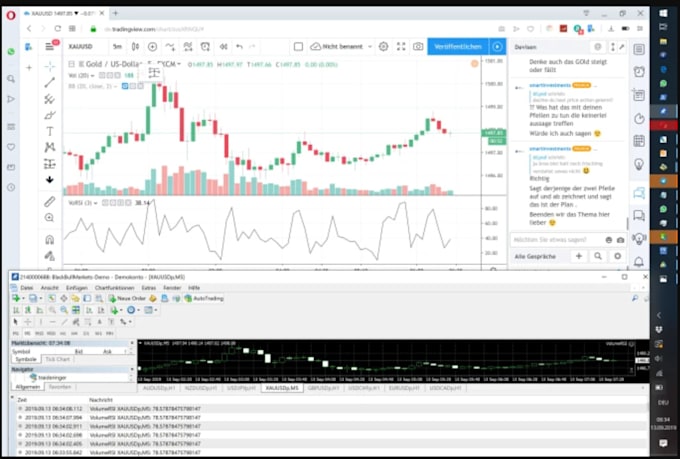The width and height of the screenshot is (680, 459).
Task: Click the compare or add symbol plus icon
Action: (152, 46)
